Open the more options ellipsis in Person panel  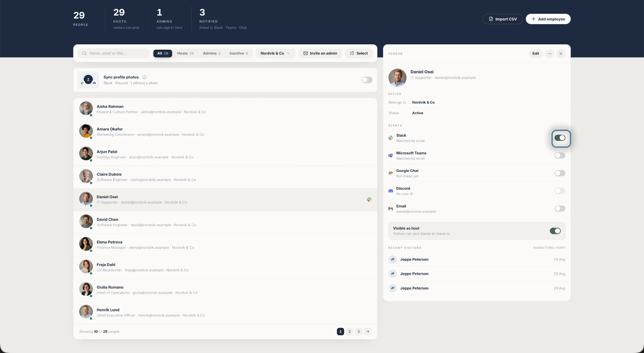[549, 53]
